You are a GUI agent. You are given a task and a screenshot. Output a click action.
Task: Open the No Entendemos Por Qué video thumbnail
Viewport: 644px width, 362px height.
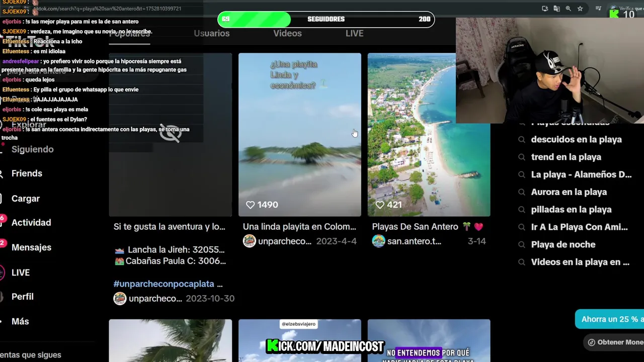point(429,340)
